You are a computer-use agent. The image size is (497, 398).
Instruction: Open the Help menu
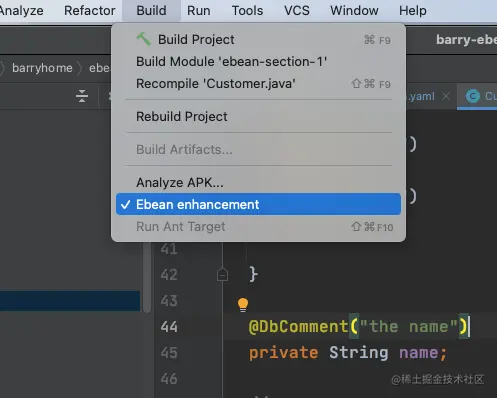click(413, 11)
